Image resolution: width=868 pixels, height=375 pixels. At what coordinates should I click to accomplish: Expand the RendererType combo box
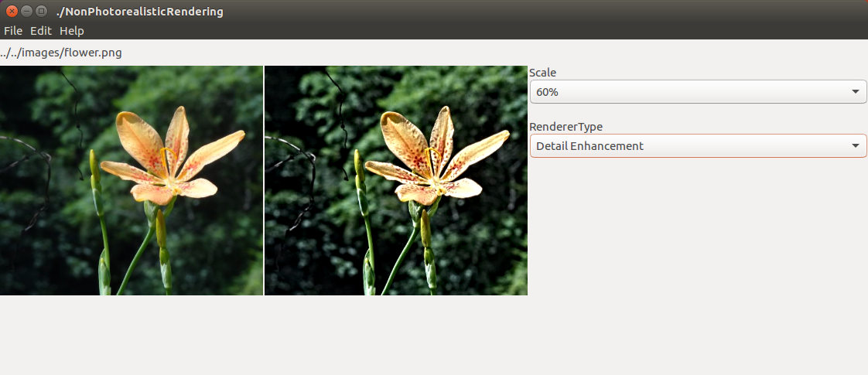698,146
